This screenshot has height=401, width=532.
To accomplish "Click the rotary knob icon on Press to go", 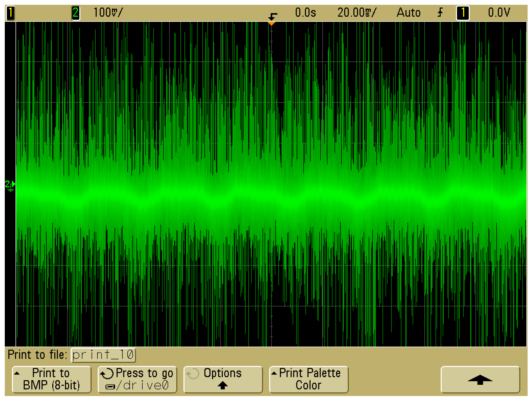I will tap(107, 374).
